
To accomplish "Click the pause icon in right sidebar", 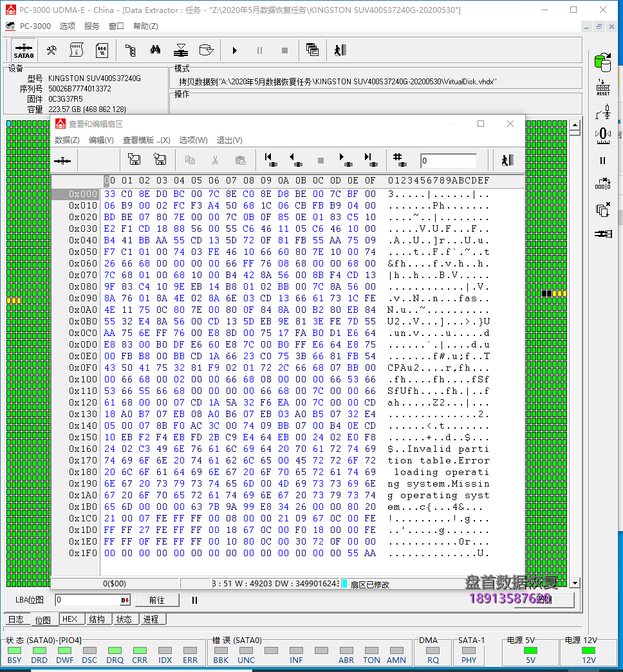I will tap(603, 161).
